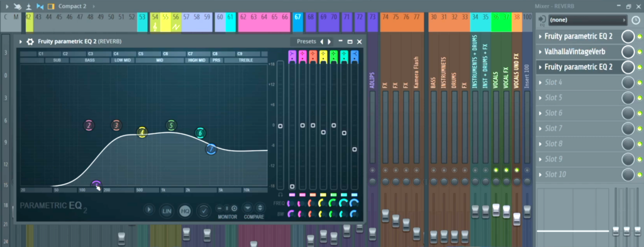644x247 pixels.
Task: Click the EQ plugin options gear icon
Action: coord(30,41)
